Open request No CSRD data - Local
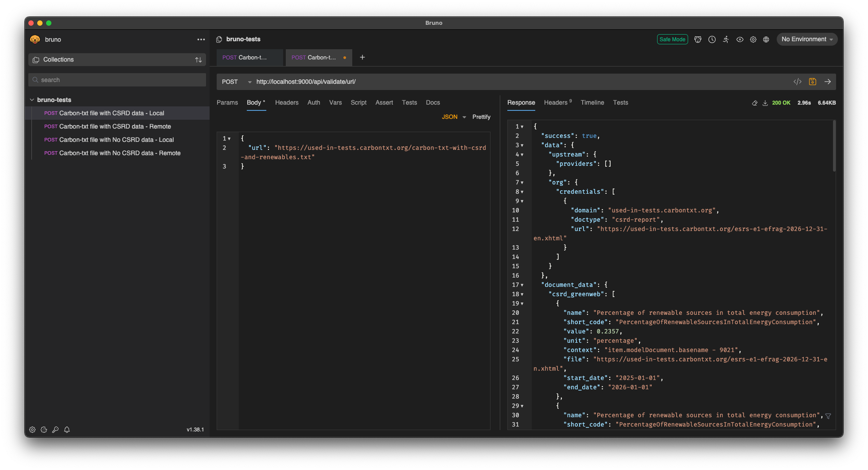868x470 pixels. 117,140
